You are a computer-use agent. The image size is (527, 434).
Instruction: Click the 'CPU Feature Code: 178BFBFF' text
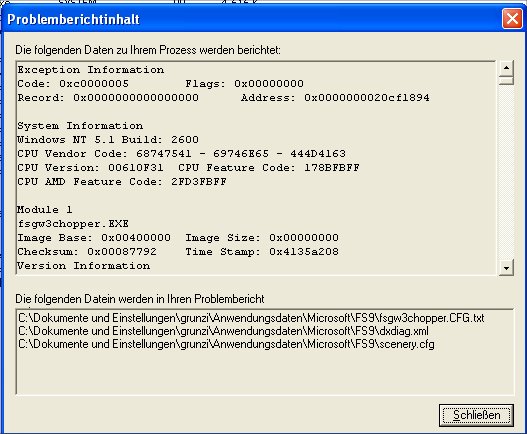(269, 167)
